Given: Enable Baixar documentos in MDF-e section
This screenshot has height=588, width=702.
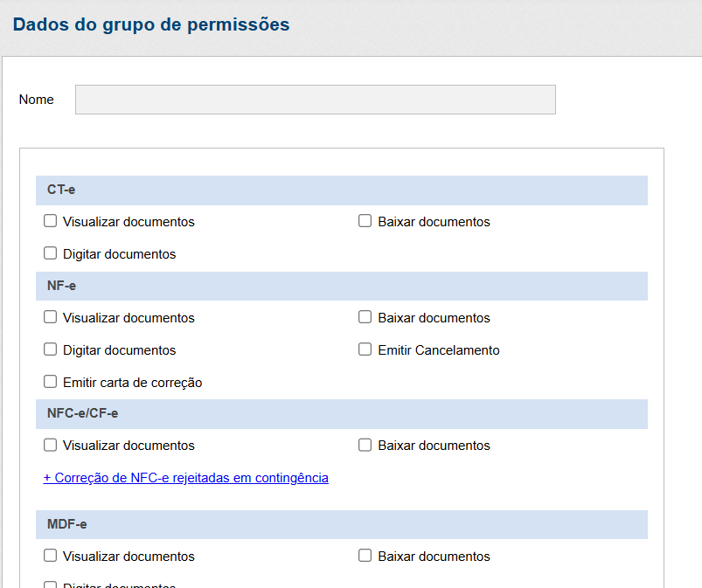Looking at the screenshot, I should (x=365, y=556).
